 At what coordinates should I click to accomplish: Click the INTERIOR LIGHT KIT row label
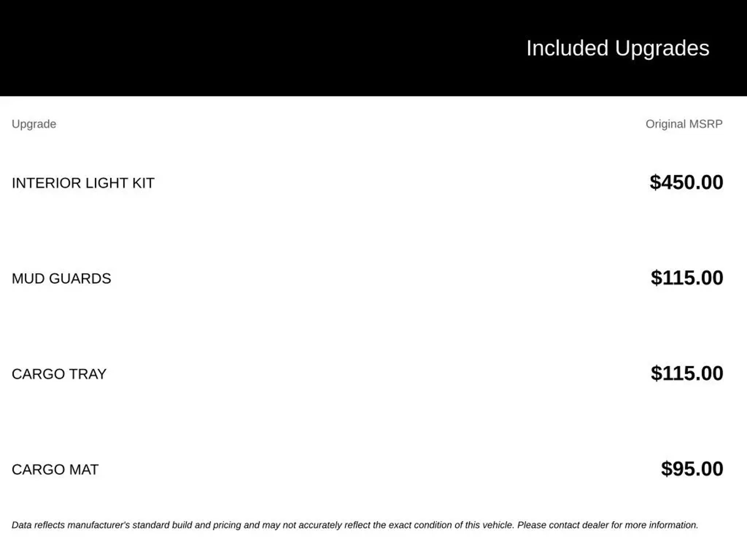click(83, 183)
